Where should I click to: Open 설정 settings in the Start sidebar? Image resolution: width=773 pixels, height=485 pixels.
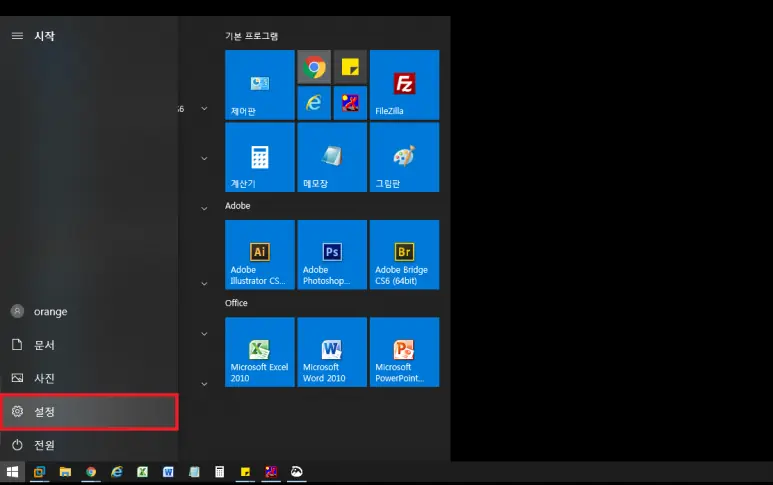click(x=89, y=412)
